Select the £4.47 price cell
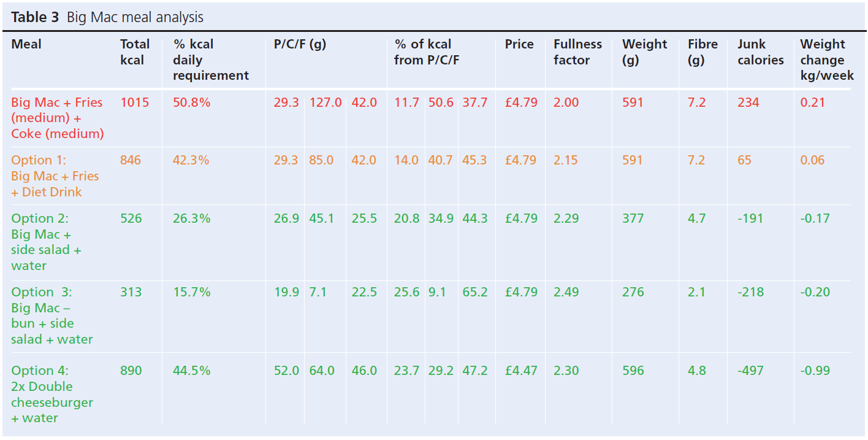The image size is (868, 440). point(520,371)
